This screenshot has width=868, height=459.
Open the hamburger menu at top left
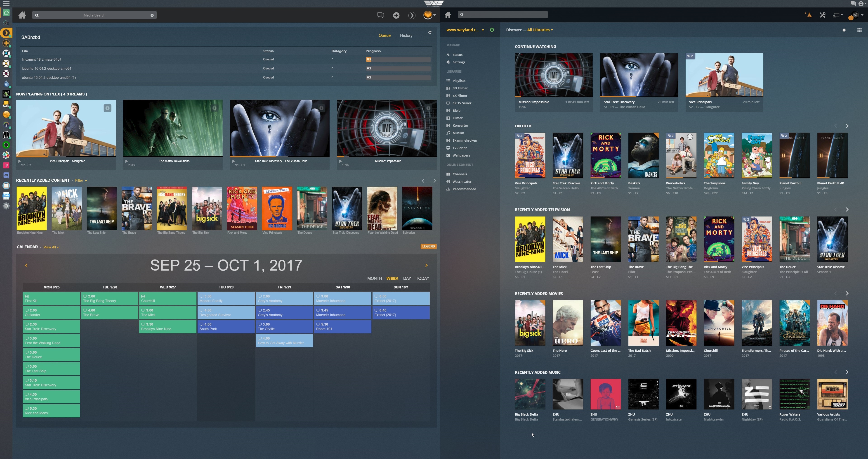6,3
